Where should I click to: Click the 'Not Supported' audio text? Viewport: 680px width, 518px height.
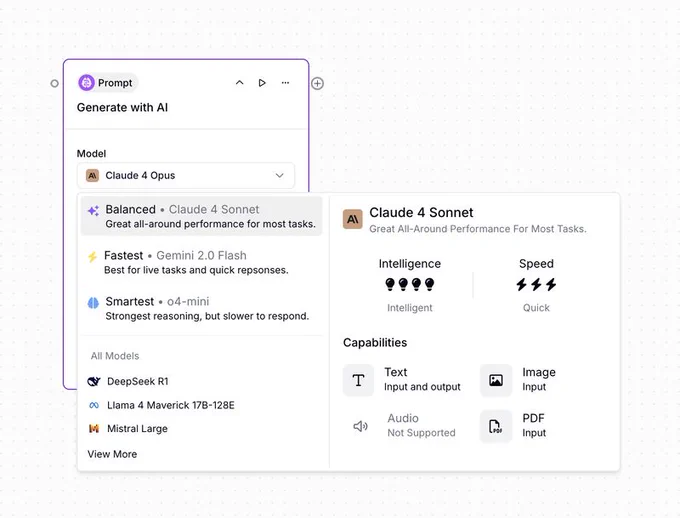[x=422, y=433]
